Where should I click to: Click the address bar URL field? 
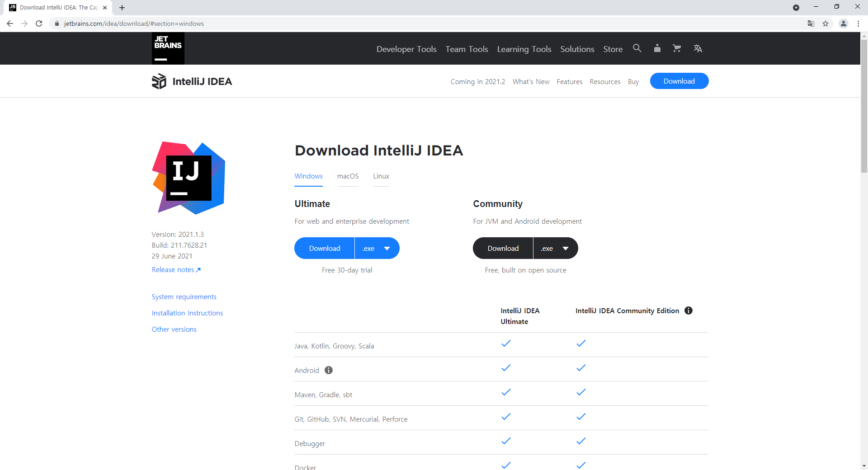(425, 23)
